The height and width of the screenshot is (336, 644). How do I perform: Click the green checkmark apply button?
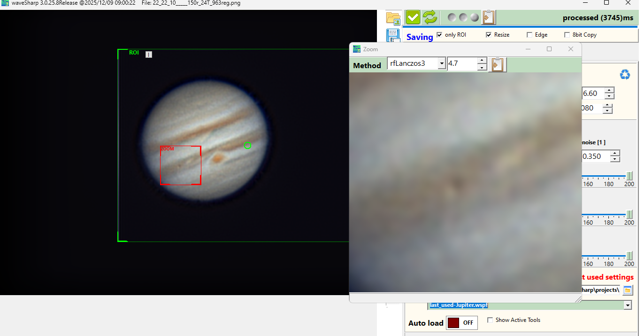[x=413, y=17]
